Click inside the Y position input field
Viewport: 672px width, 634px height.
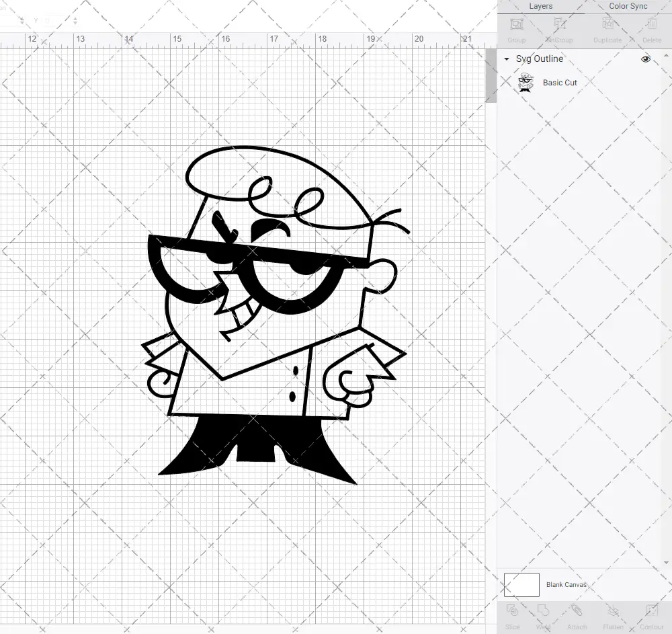click(x=56, y=21)
